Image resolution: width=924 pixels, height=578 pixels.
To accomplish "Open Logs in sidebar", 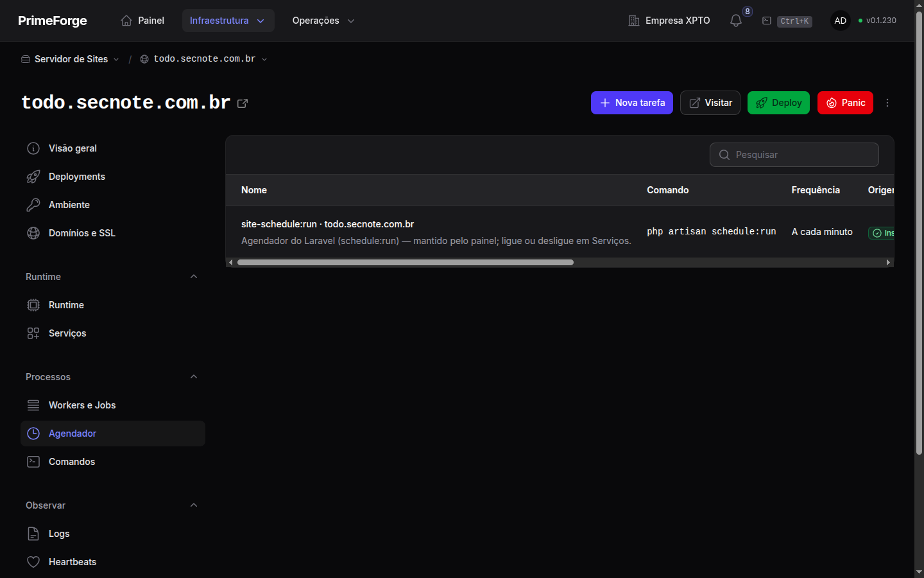I will (113, 534).
